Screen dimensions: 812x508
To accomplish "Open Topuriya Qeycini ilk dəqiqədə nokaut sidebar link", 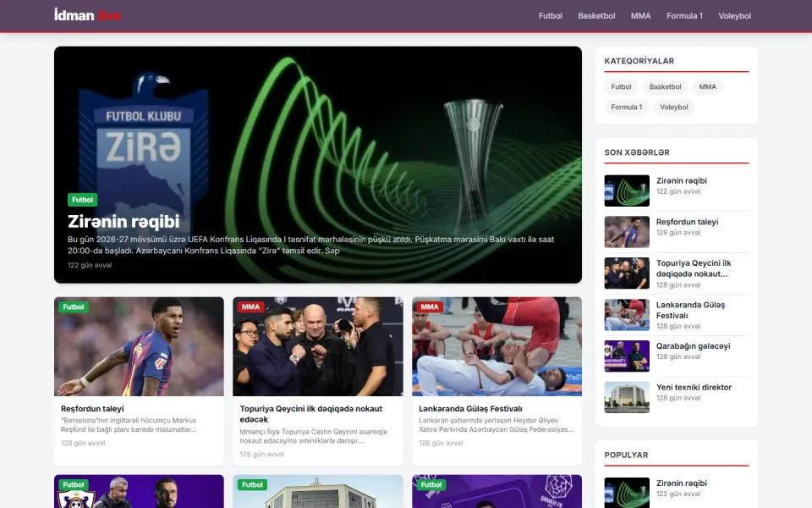I will tap(694, 268).
